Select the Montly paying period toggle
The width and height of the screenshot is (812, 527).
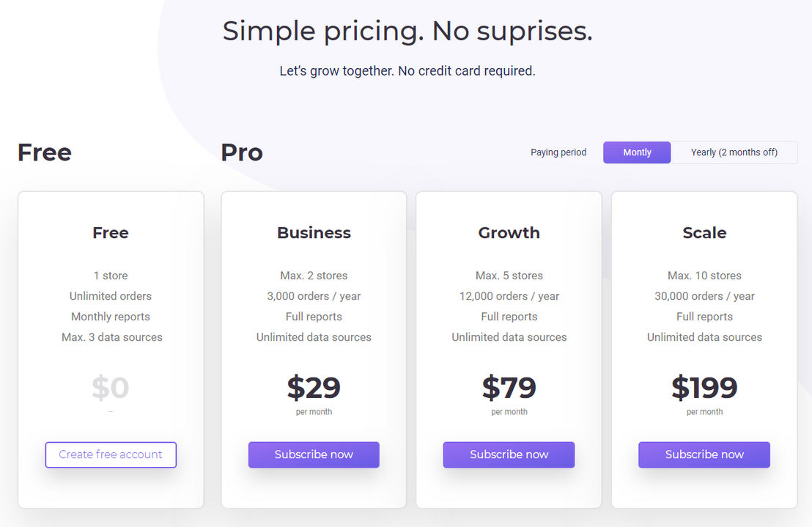coord(636,152)
